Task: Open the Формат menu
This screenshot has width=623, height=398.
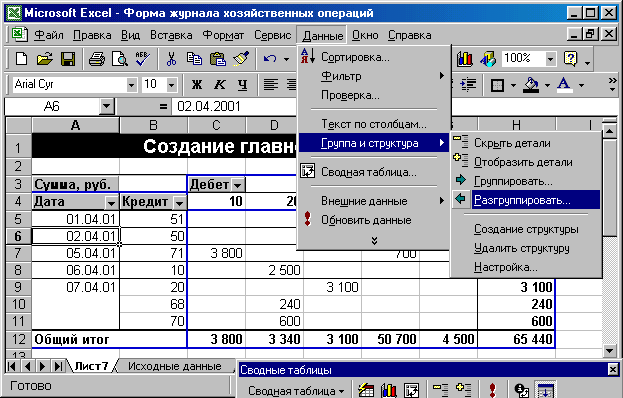Action: (223, 35)
